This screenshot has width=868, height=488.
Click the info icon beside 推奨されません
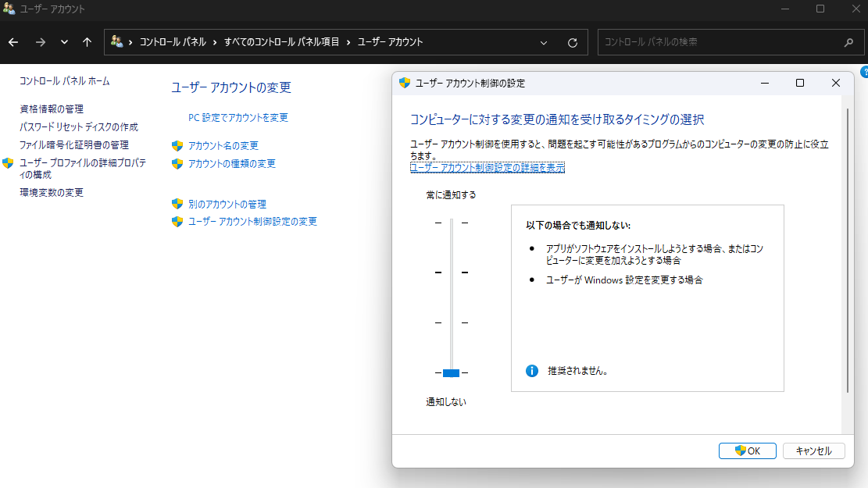coord(530,371)
